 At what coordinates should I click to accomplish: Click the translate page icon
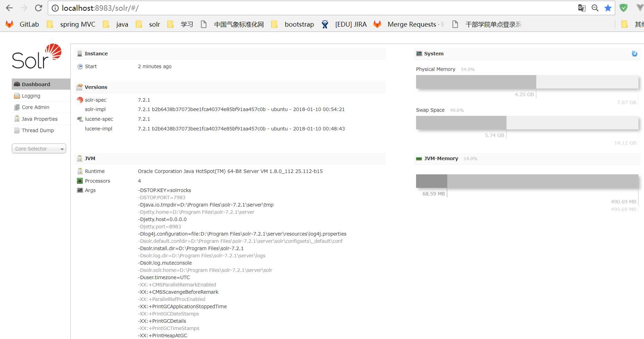(x=582, y=8)
